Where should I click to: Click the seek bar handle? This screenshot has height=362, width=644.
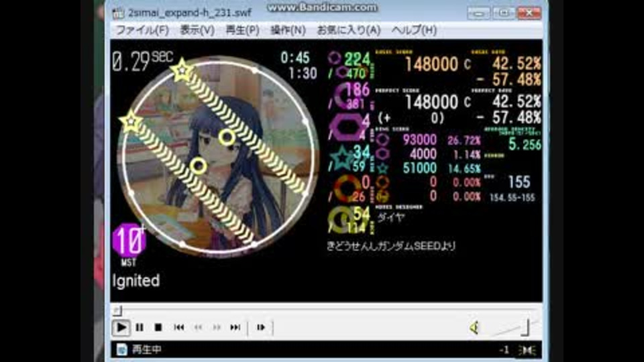117,310
